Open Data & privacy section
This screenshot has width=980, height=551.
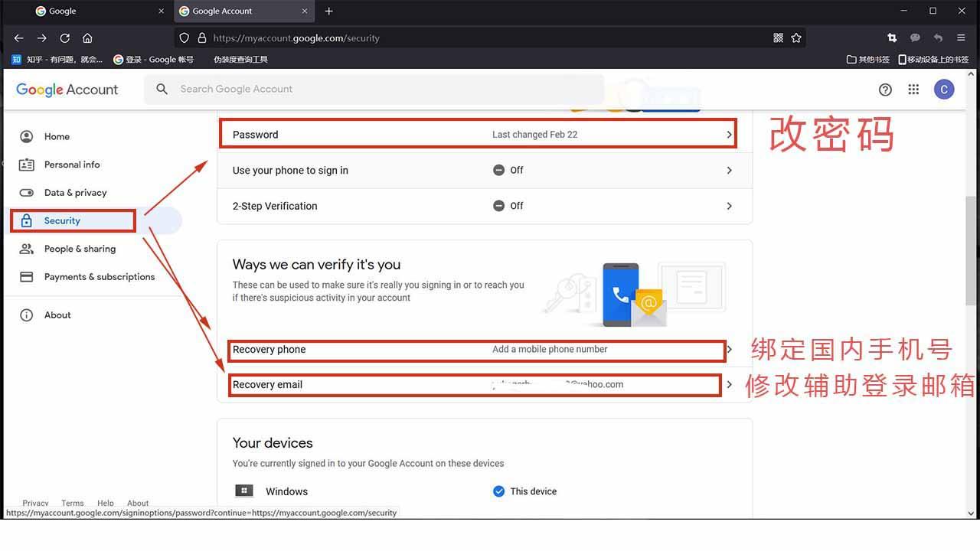point(75,193)
